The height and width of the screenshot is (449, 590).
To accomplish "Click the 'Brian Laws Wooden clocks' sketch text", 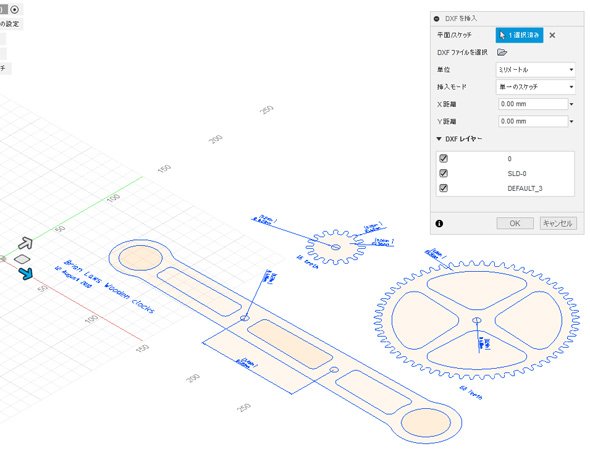I will pos(109,287).
